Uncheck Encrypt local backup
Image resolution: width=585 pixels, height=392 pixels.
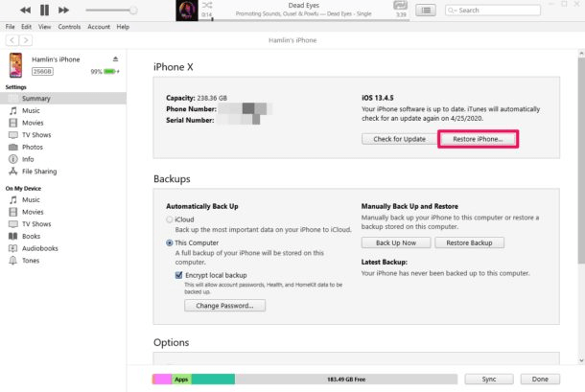[x=179, y=273]
